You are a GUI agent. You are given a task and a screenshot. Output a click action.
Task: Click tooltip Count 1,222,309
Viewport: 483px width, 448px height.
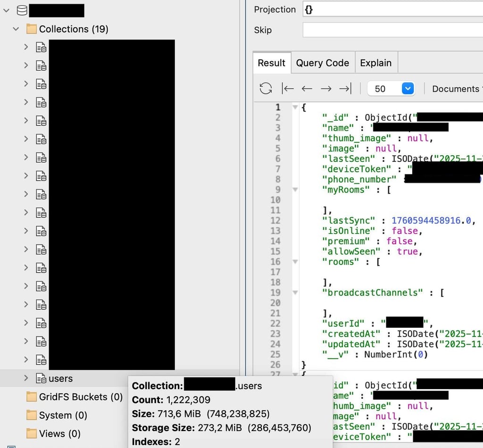[171, 399]
